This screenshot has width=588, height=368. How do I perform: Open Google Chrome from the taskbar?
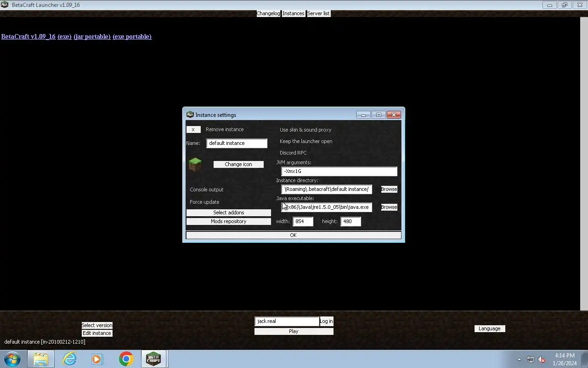coord(126,359)
